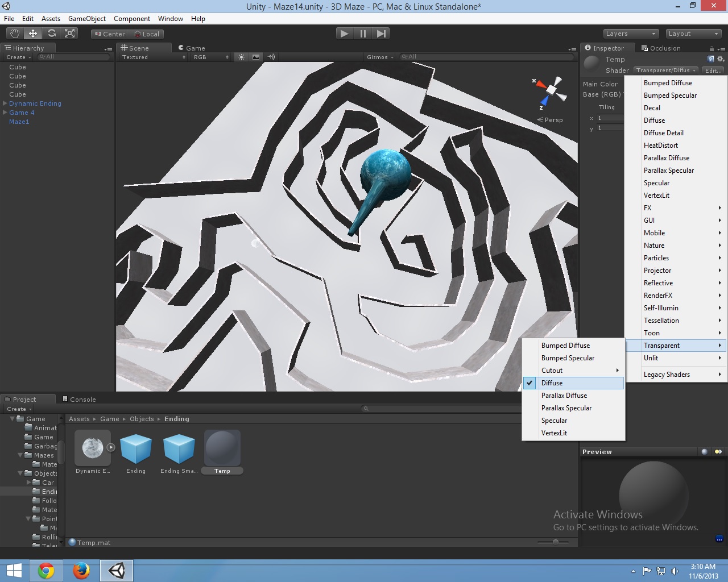Toggle the scene skybox overlay icon
Viewport: 728px width, 582px height.
click(256, 57)
